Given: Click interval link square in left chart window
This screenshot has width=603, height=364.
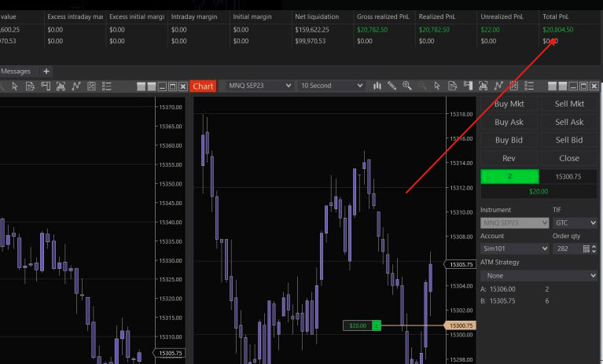Looking at the screenshot, I should pos(152,86).
